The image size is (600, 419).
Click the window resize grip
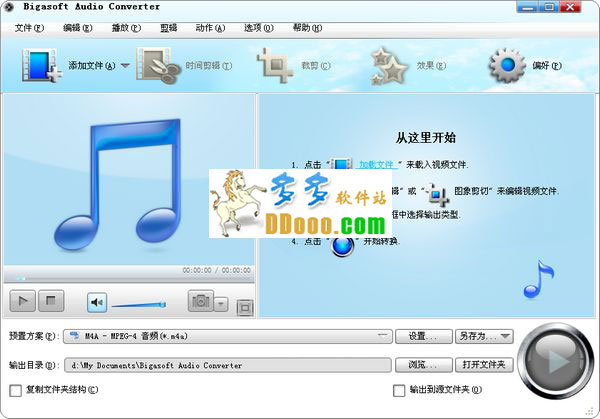[x=590, y=411]
